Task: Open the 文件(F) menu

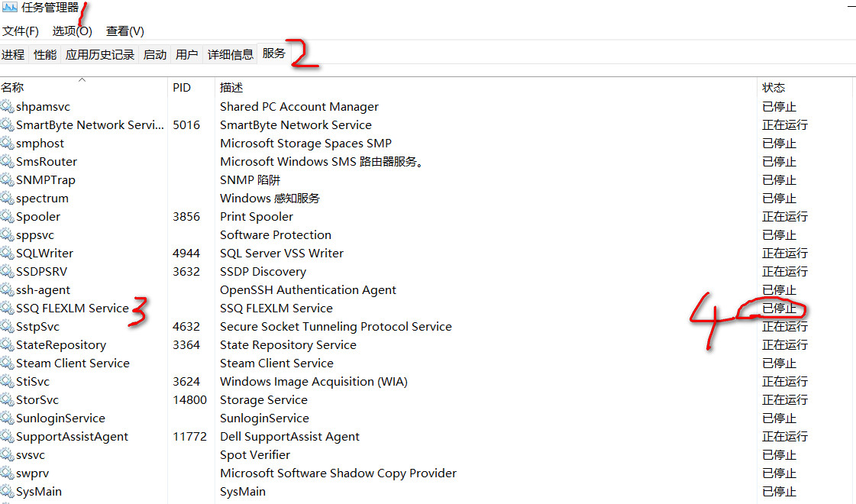Action: (21, 31)
